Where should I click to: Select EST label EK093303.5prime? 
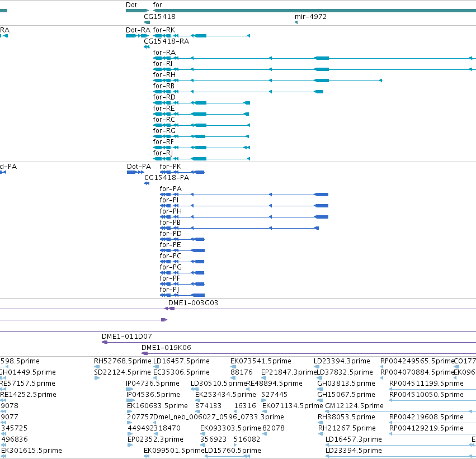click(x=230, y=428)
